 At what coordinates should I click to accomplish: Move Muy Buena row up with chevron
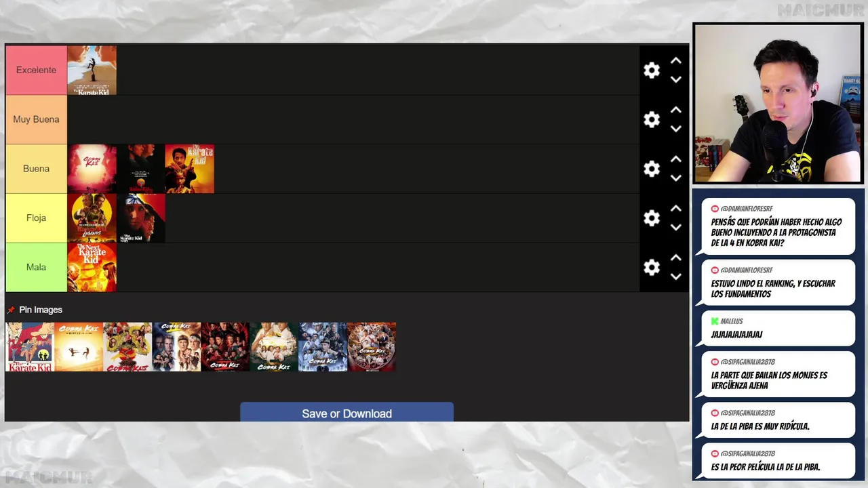click(x=675, y=110)
